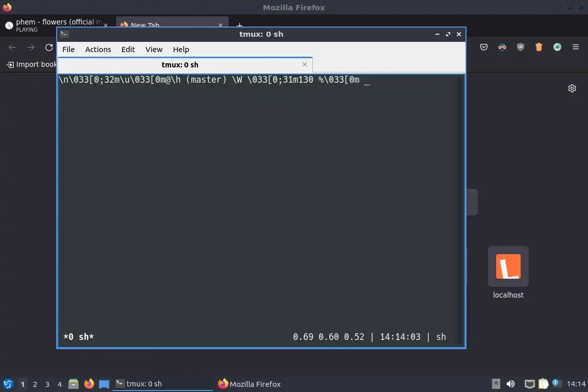Open the network status tray icon
The width and height of the screenshot is (588, 392).
[x=529, y=384]
